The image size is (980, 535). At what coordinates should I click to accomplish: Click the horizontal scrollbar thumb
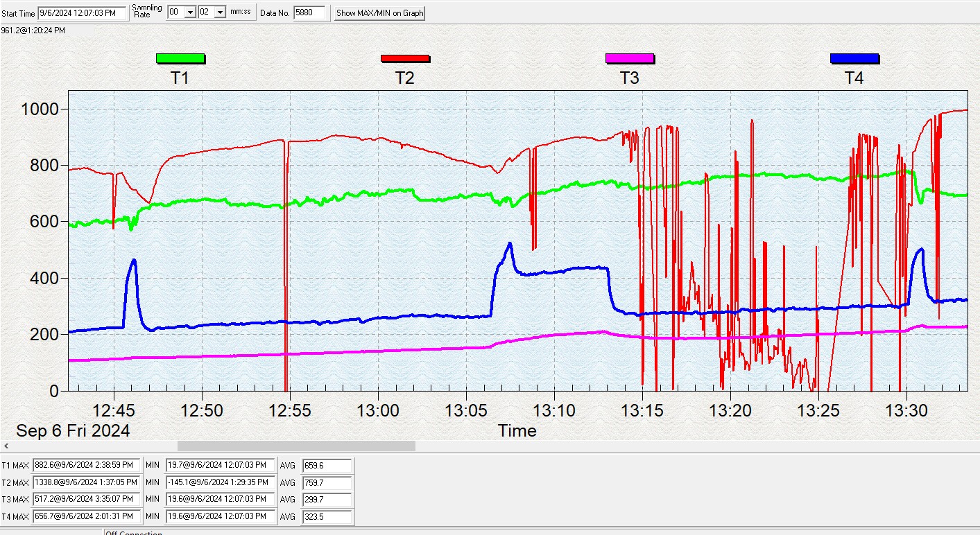pos(296,446)
